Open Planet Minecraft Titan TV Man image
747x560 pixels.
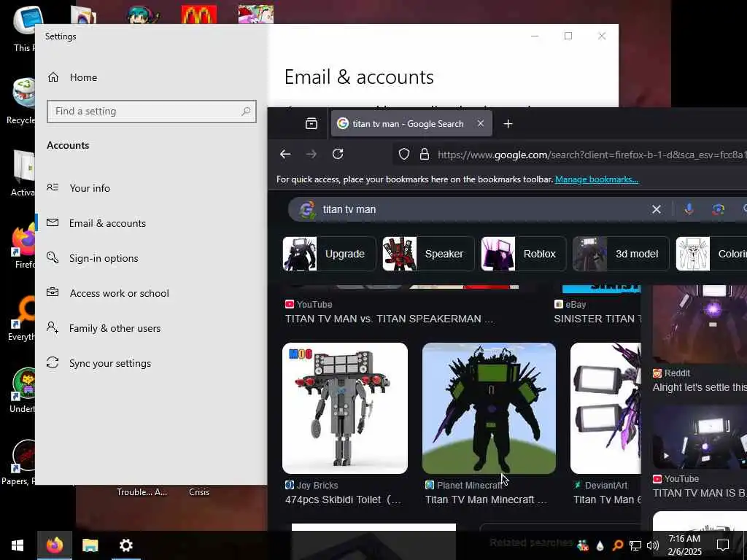click(489, 408)
